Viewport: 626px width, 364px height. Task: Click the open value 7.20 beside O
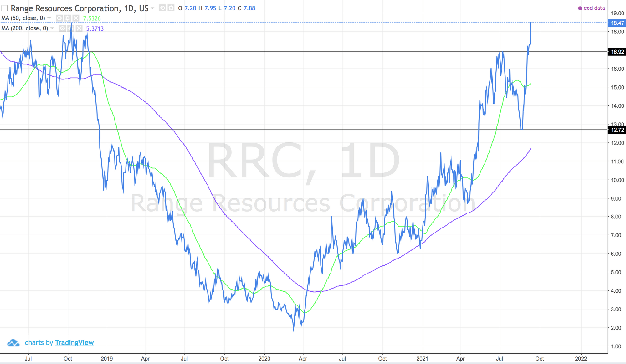(x=190, y=8)
